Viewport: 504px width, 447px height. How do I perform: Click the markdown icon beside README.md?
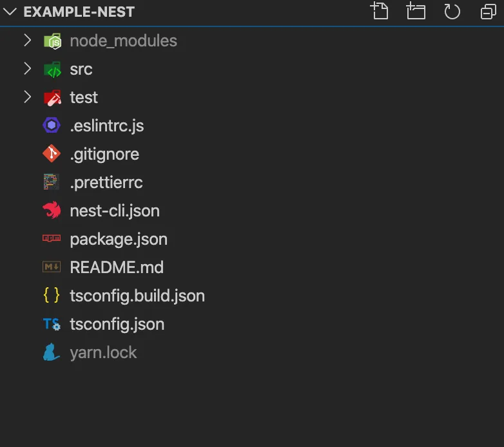(52, 267)
